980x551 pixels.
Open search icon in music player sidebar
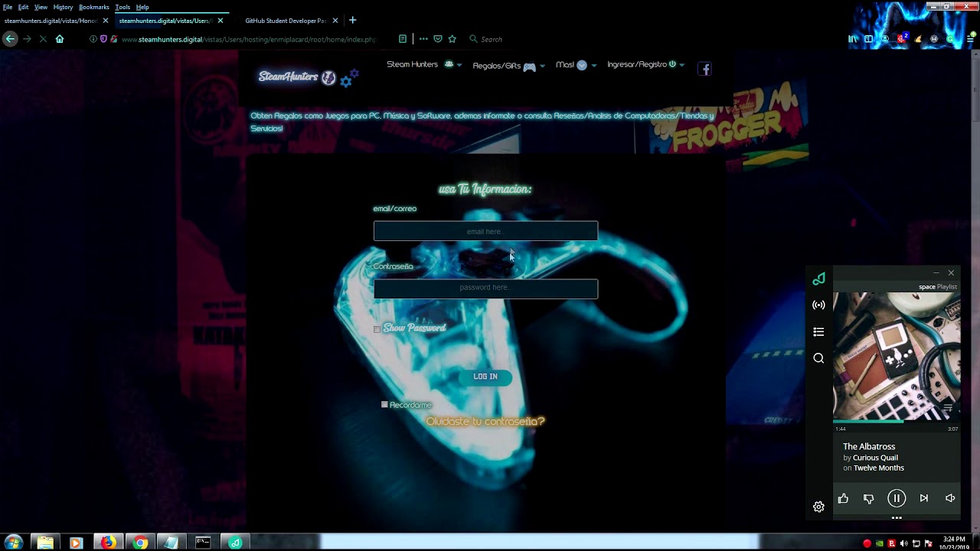pos(818,358)
